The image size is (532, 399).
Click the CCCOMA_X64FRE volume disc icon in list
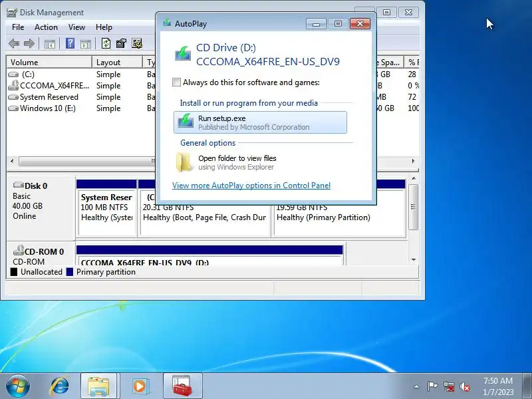pyautogui.click(x=13, y=85)
